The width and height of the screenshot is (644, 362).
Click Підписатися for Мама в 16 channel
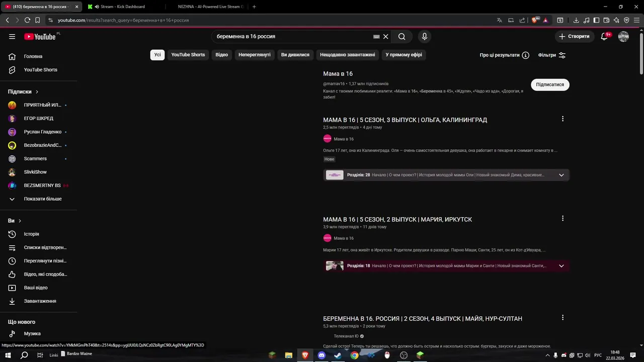[x=550, y=84]
